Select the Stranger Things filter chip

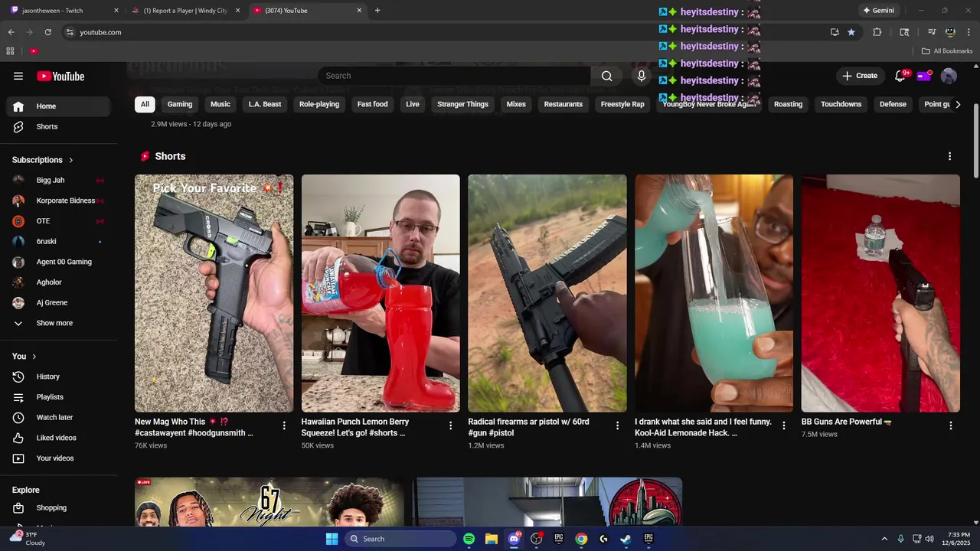[462, 104]
